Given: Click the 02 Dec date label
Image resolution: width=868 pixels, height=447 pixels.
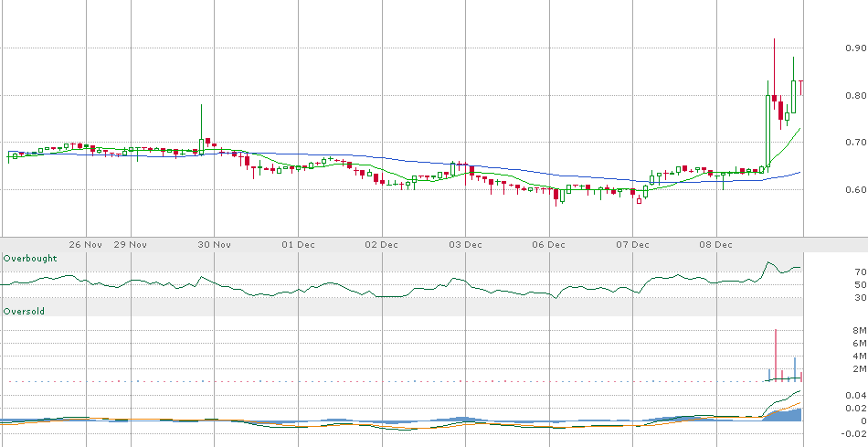Looking at the screenshot, I should tap(382, 244).
